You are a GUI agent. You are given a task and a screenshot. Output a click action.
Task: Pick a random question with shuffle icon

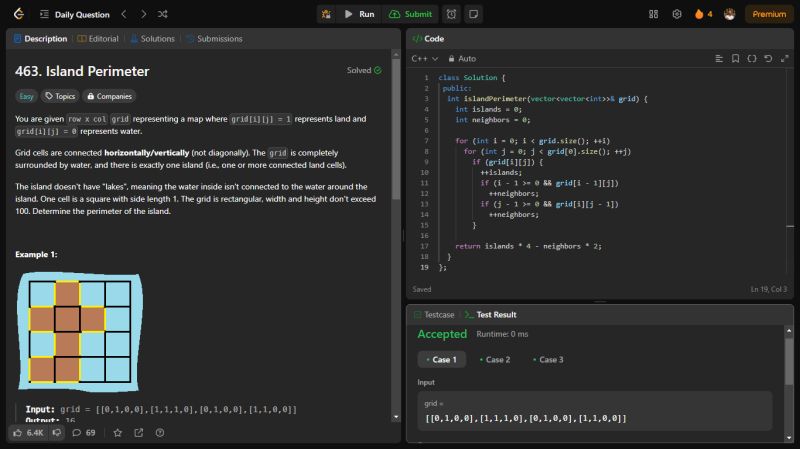[x=163, y=14]
